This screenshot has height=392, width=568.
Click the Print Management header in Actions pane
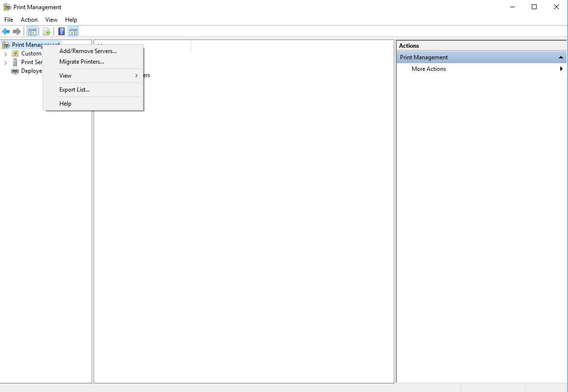click(x=482, y=57)
